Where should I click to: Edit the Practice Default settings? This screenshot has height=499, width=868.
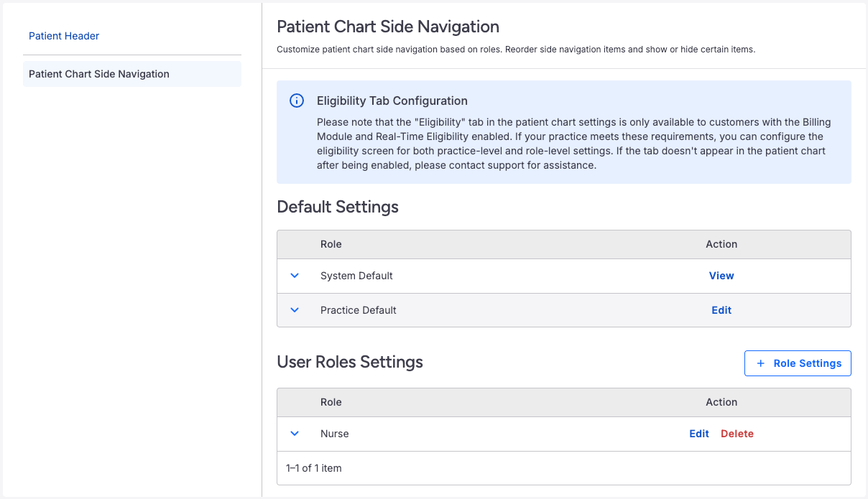pyautogui.click(x=721, y=310)
